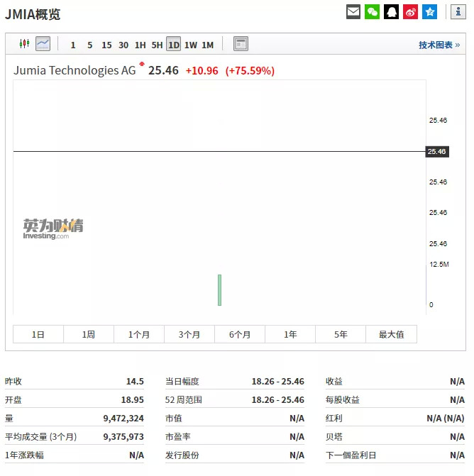Click the +75.59% change value
The width and height of the screenshot is (474, 476).
[x=250, y=71]
